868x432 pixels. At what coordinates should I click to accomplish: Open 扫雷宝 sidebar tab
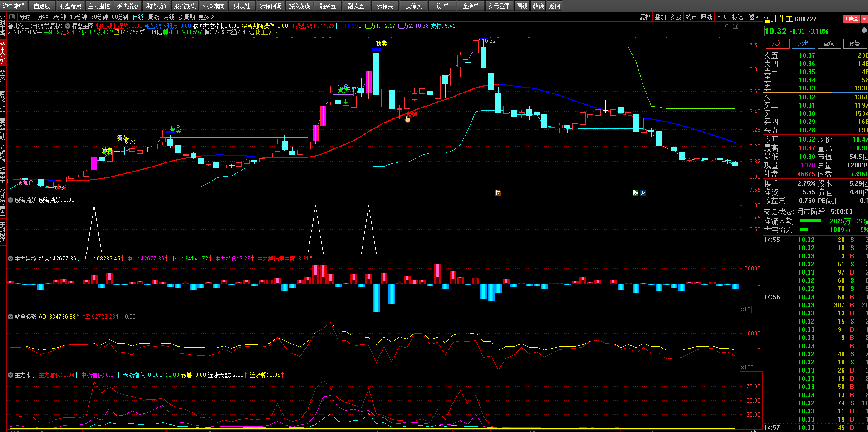coord(3,175)
